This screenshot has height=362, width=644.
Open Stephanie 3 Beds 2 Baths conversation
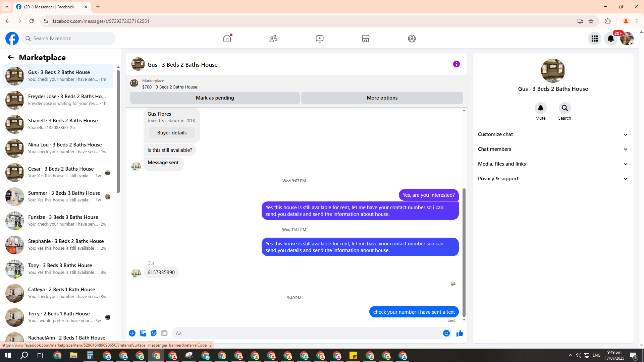(x=58, y=245)
